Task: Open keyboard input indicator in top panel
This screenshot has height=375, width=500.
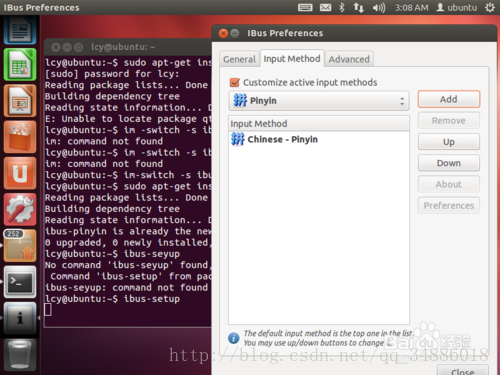Action: click(305, 7)
